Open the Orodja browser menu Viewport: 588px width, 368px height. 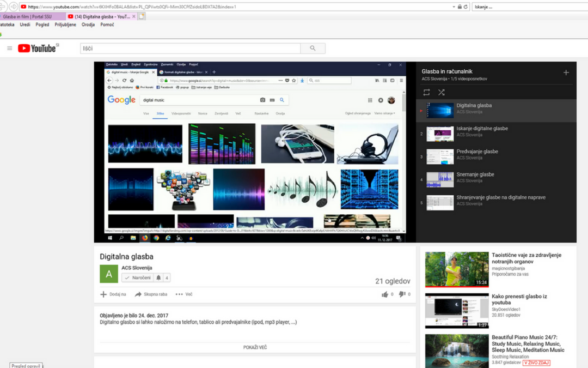pyautogui.click(x=88, y=25)
